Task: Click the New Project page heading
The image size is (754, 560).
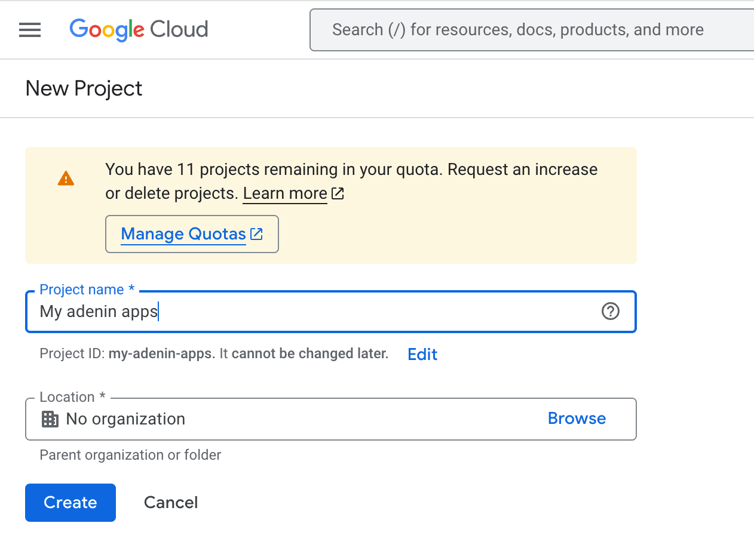Action: pyautogui.click(x=84, y=88)
